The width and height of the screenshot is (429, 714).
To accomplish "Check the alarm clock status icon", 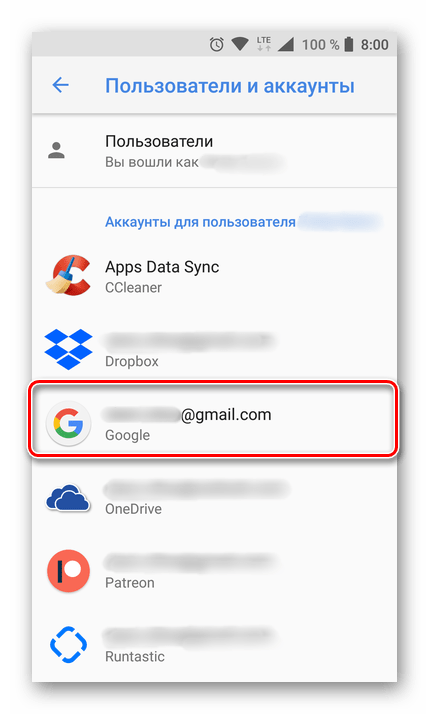I will [x=216, y=44].
